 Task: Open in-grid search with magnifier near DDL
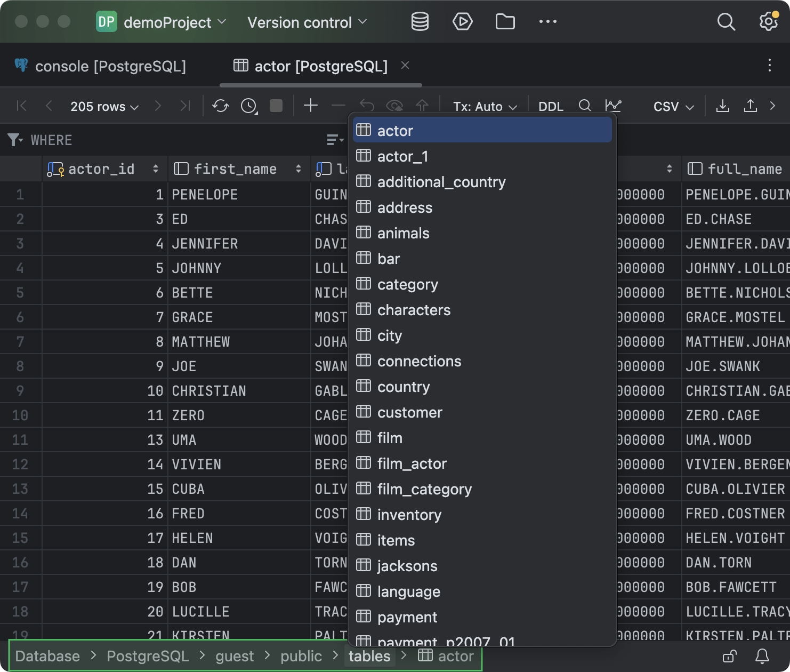[585, 106]
